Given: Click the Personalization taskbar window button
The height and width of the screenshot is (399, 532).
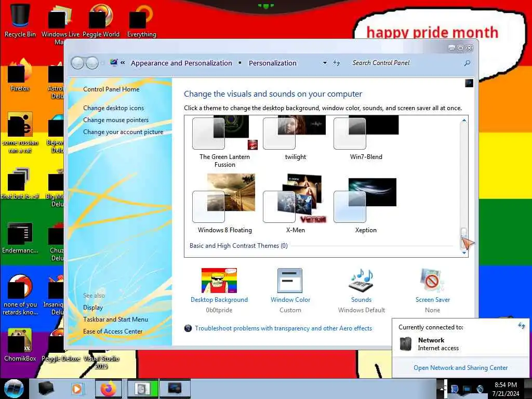Looking at the screenshot, I should click(175, 389).
